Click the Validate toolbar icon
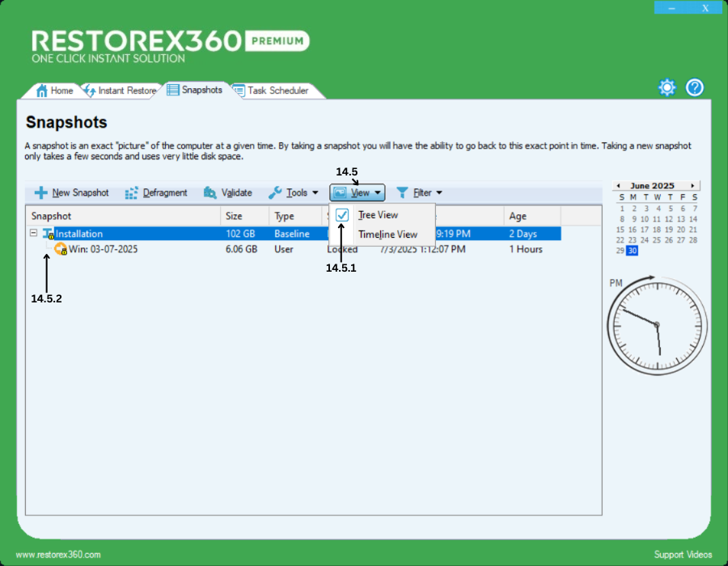Screen dimensions: 728x566 point(210,192)
